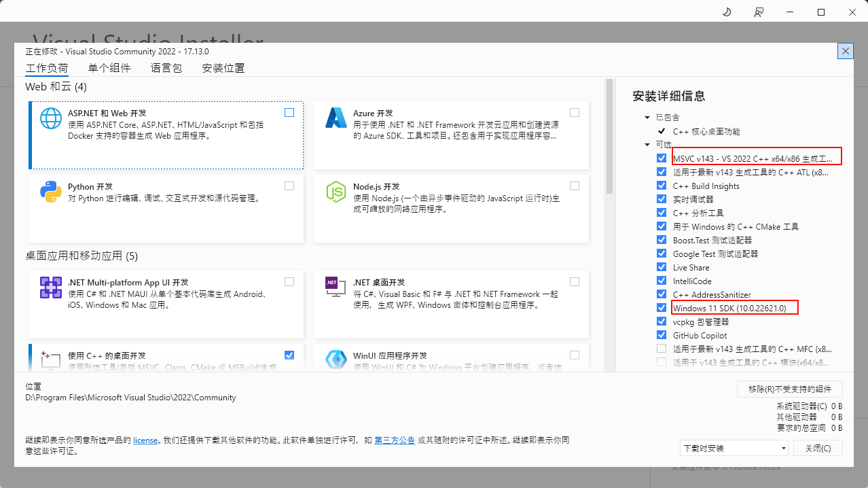
Task: Open the license hyperlink
Action: point(145,440)
